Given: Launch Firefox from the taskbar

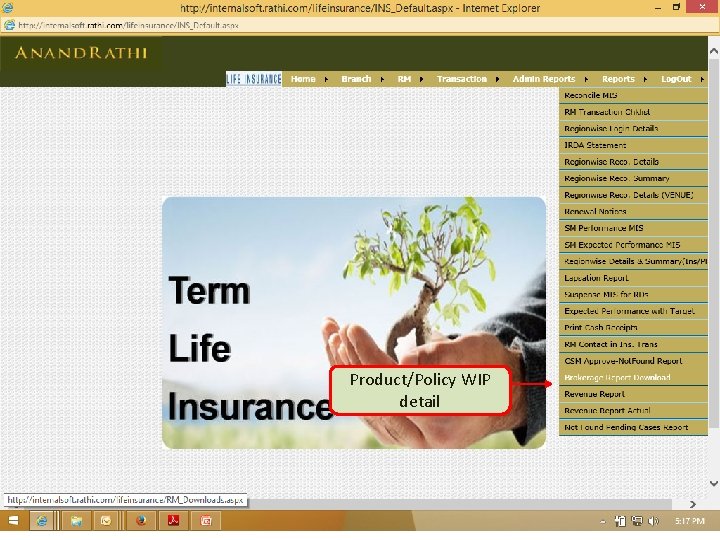Looking at the screenshot, I should click(141, 521).
